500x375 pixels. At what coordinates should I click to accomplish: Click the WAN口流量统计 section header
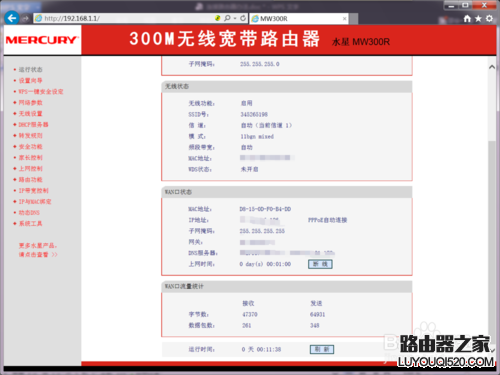coord(287,286)
